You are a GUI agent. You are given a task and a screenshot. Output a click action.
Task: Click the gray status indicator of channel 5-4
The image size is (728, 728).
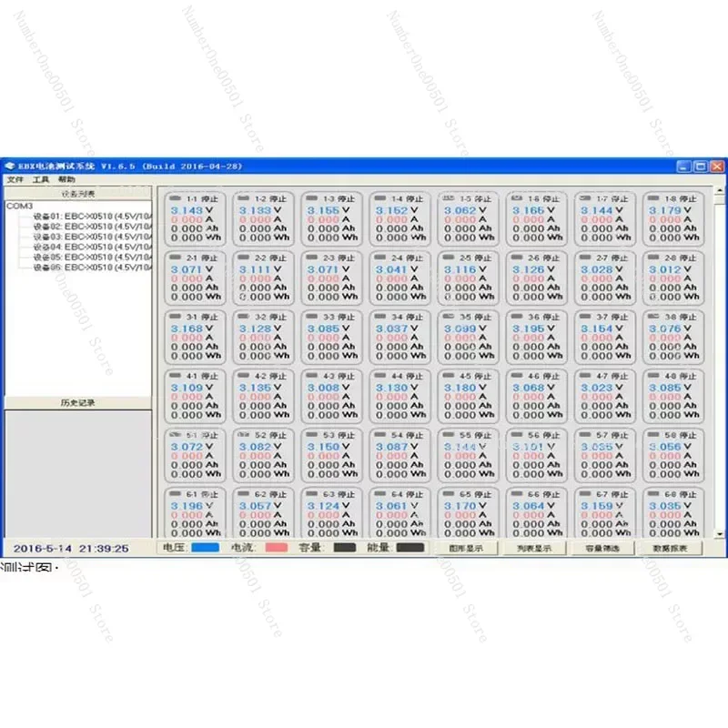coord(380,435)
